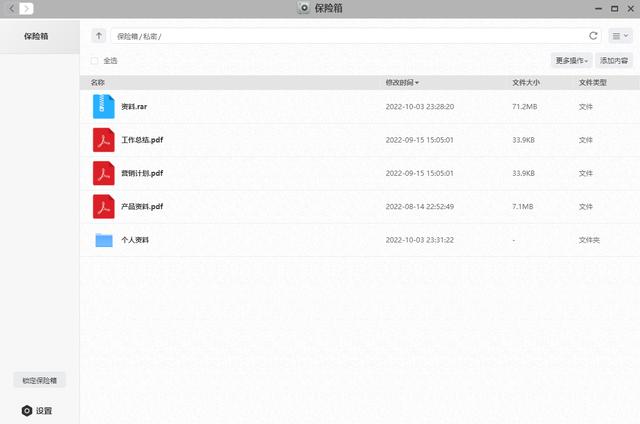Sort by the 名称 column header
The height and width of the screenshot is (424, 640).
98,82
